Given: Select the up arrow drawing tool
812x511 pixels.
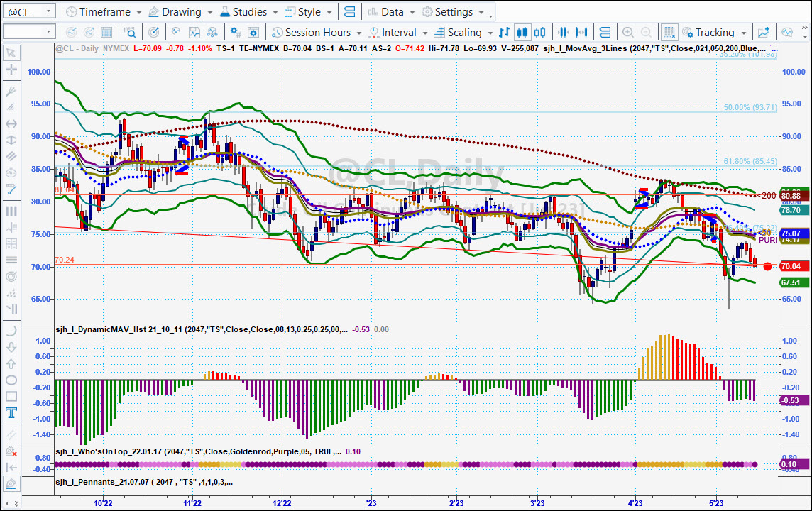Looking at the screenshot, I should click(11, 364).
